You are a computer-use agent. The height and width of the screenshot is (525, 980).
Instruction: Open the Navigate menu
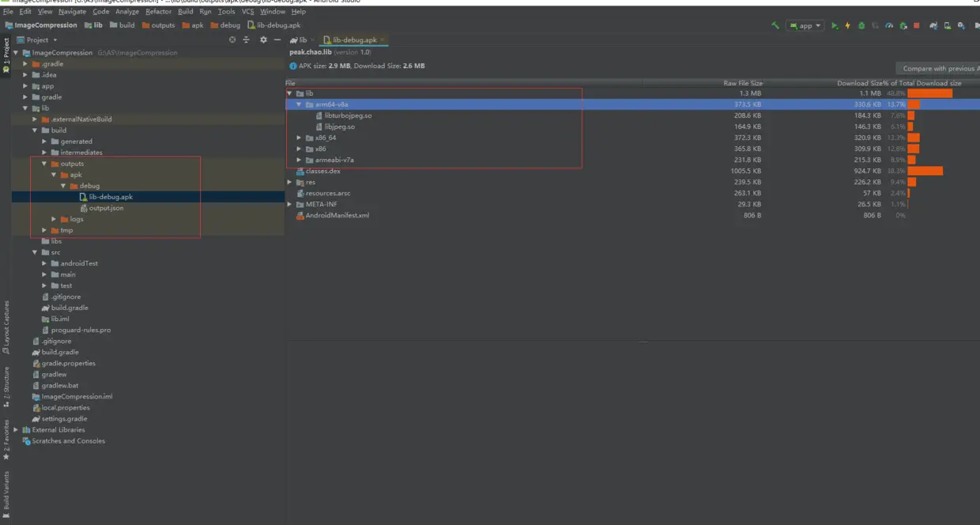(72, 12)
